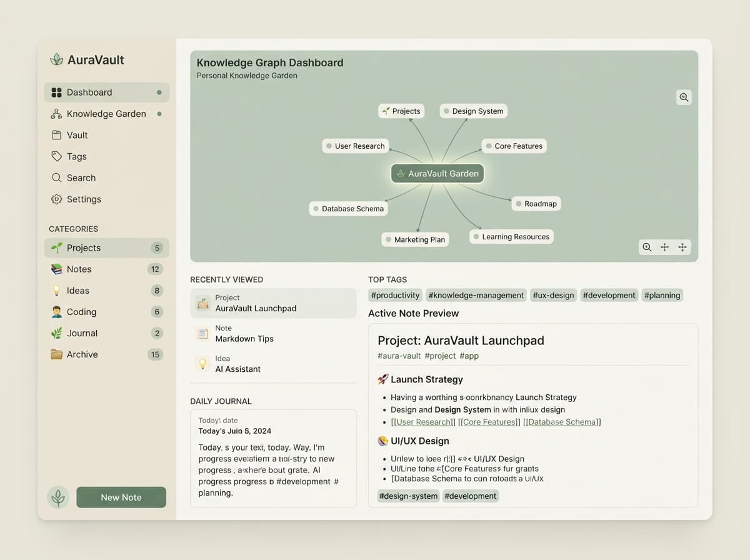Select the Projects category
Screen dimensions: 750x560
coord(106,248)
